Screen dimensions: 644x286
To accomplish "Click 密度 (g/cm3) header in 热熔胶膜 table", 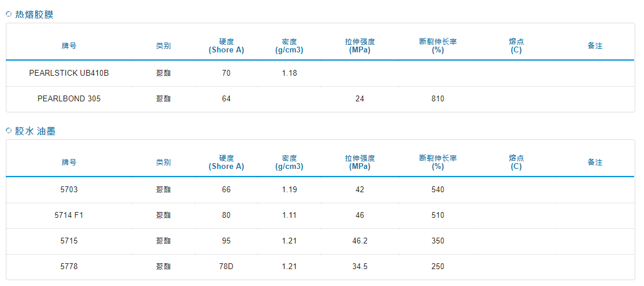I will pyautogui.click(x=289, y=46).
